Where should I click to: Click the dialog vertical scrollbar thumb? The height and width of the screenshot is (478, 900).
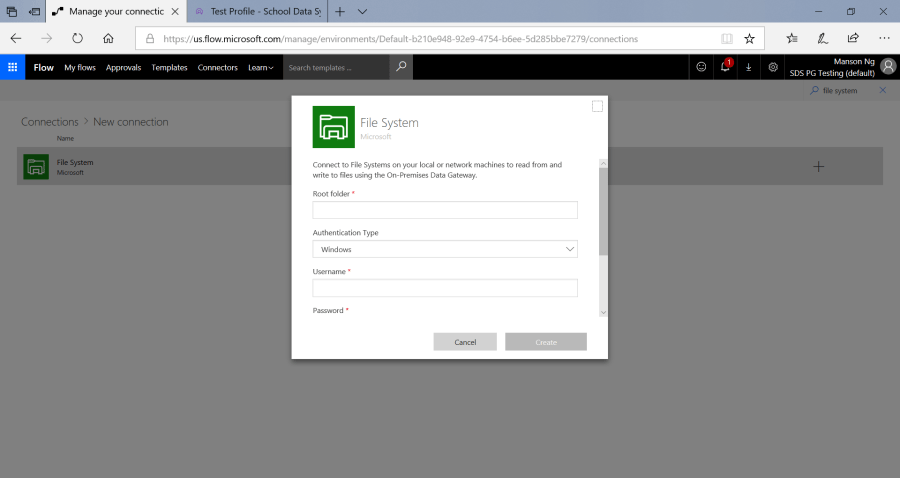pyautogui.click(x=603, y=211)
